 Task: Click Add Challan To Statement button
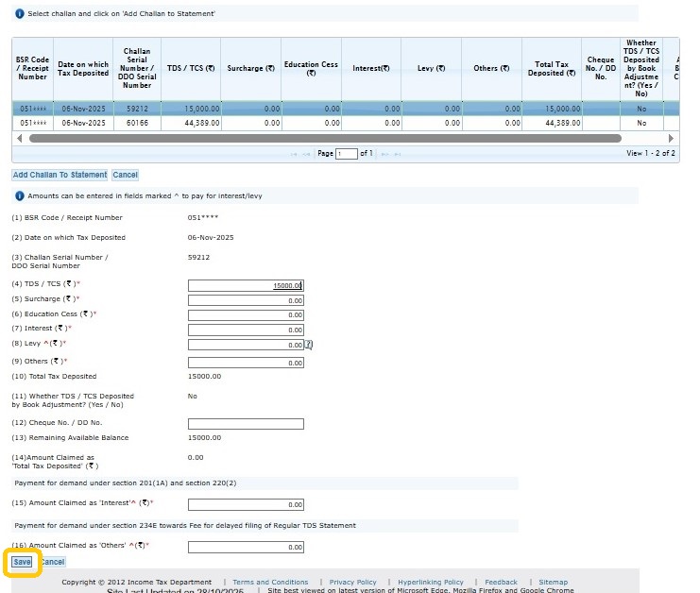pyautogui.click(x=60, y=175)
